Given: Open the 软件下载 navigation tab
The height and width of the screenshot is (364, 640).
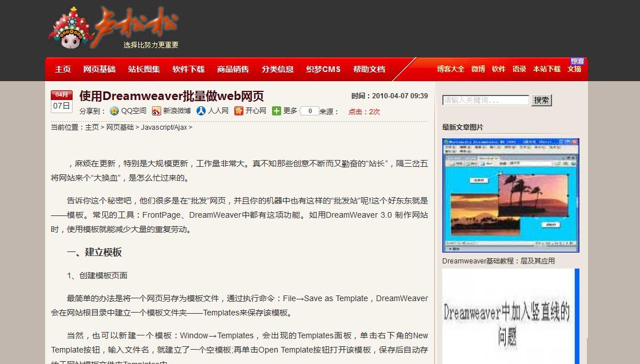Looking at the screenshot, I should coord(188,69).
